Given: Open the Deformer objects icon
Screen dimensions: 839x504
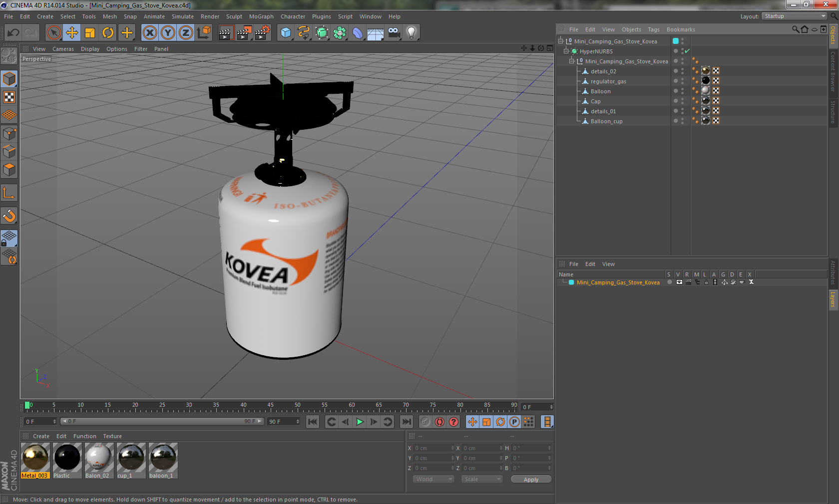Looking at the screenshot, I should coord(358,33).
